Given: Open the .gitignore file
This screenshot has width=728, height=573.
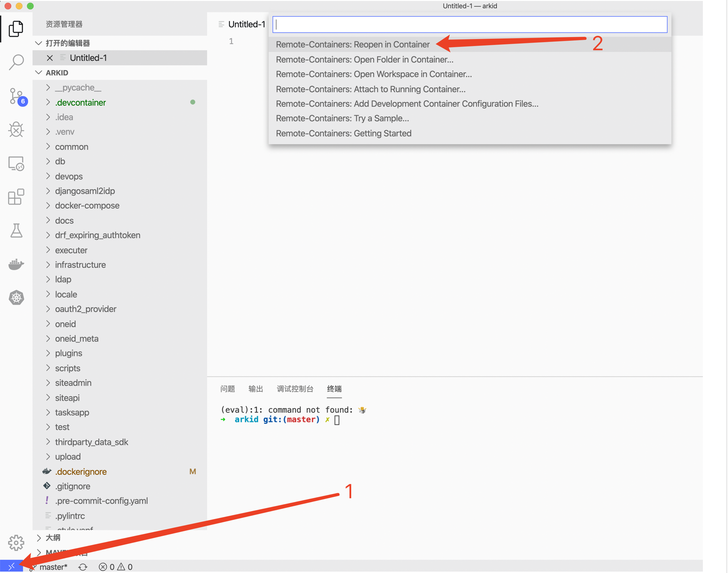Looking at the screenshot, I should [120, 486].
